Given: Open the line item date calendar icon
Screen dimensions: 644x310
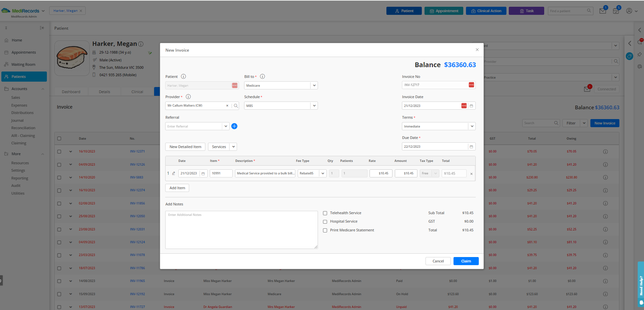Looking at the screenshot, I should [x=203, y=173].
